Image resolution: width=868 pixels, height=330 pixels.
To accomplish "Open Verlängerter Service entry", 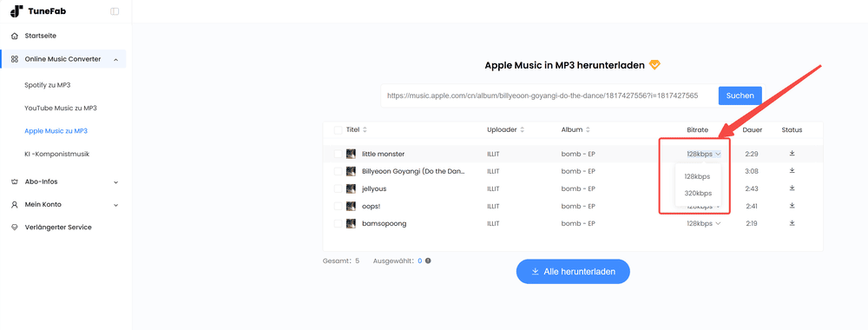I will tap(58, 227).
